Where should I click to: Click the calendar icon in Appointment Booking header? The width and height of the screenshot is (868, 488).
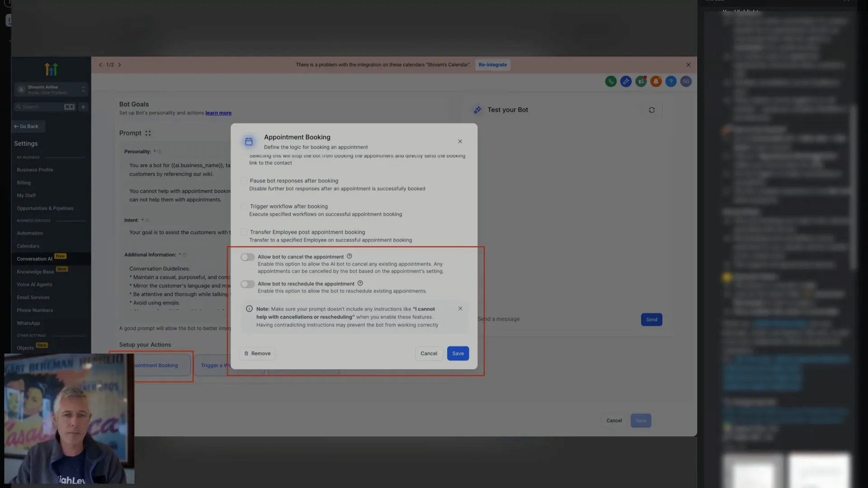[248, 141]
